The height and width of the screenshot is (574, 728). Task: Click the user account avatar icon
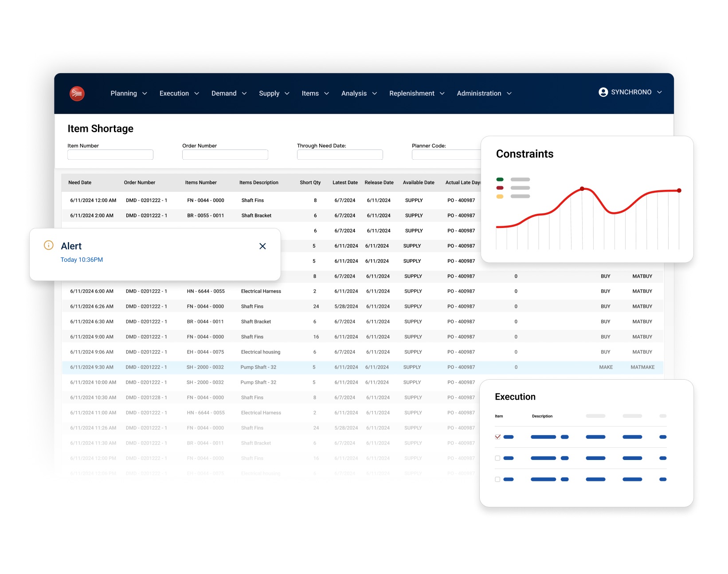pos(603,92)
